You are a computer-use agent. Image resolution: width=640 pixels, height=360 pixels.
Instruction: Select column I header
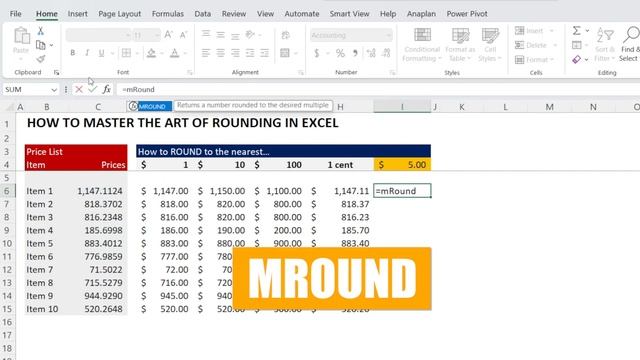point(402,107)
